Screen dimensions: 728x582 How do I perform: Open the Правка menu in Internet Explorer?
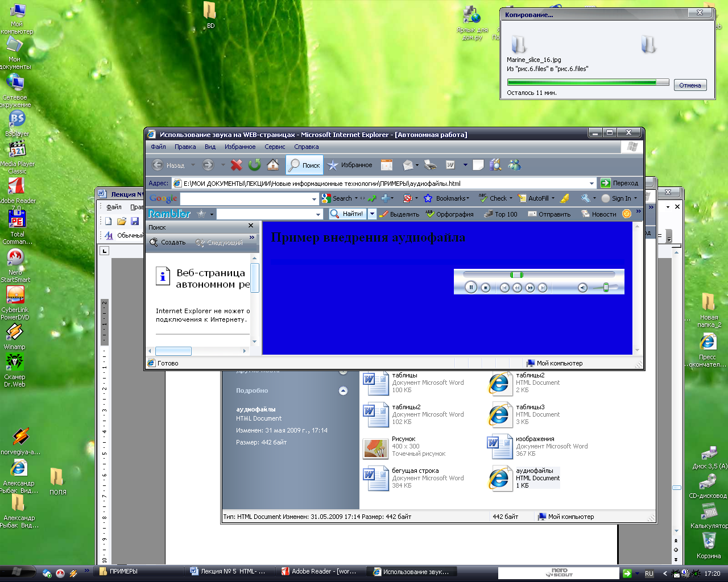click(185, 147)
